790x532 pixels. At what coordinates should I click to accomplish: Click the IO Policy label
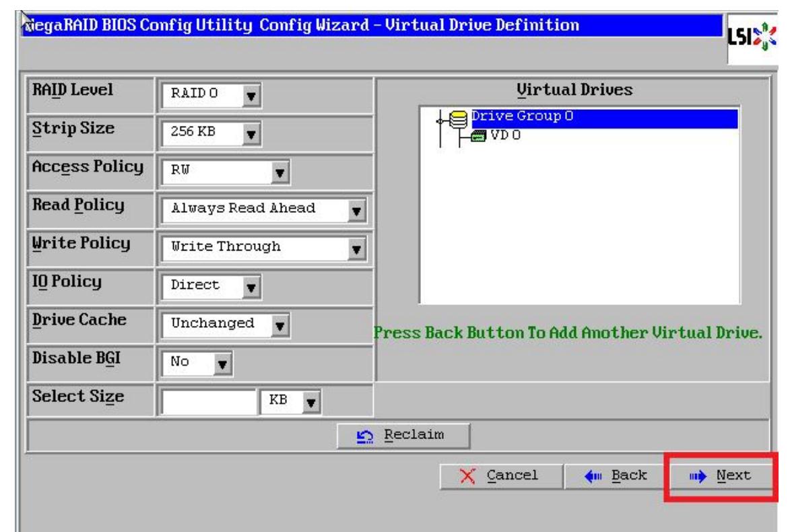pyautogui.click(x=67, y=282)
